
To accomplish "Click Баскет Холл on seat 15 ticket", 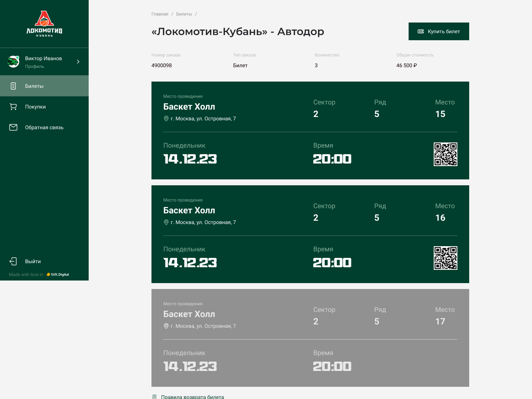I will coord(189,107).
